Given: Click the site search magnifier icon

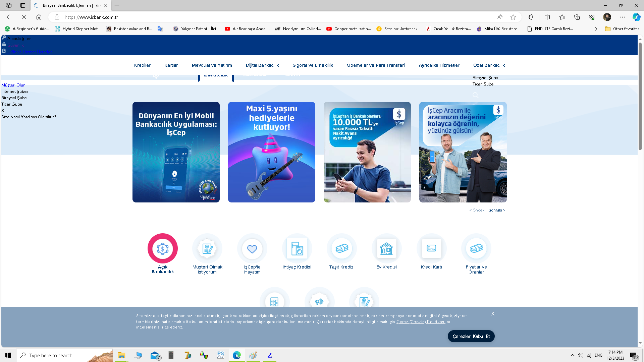Looking at the screenshot, I should click(x=475, y=95).
